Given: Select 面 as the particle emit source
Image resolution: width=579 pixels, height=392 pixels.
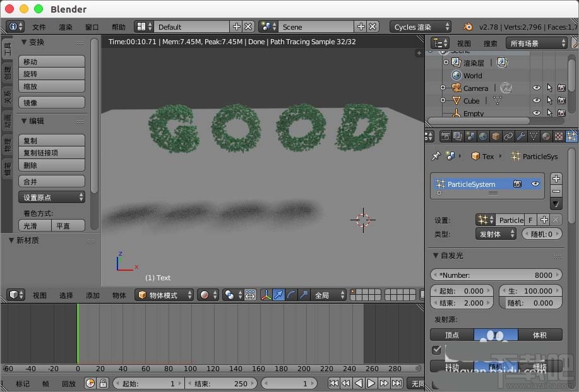Looking at the screenshot, I should point(496,335).
